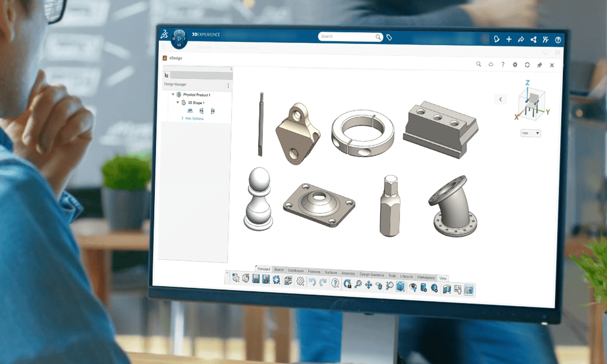Screen dimensions: 607x364
Task: Click the notifications bell in the top bar
Action: tap(496, 38)
